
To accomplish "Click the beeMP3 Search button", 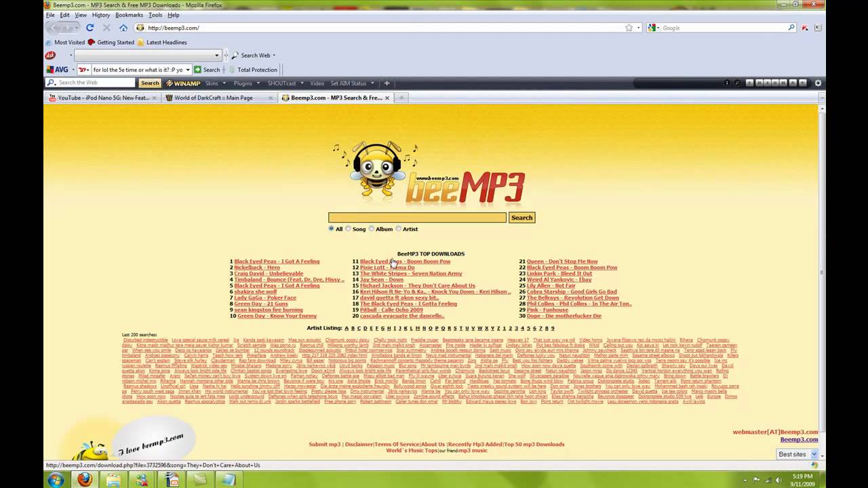I will pyautogui.click(x=521, y=218).
